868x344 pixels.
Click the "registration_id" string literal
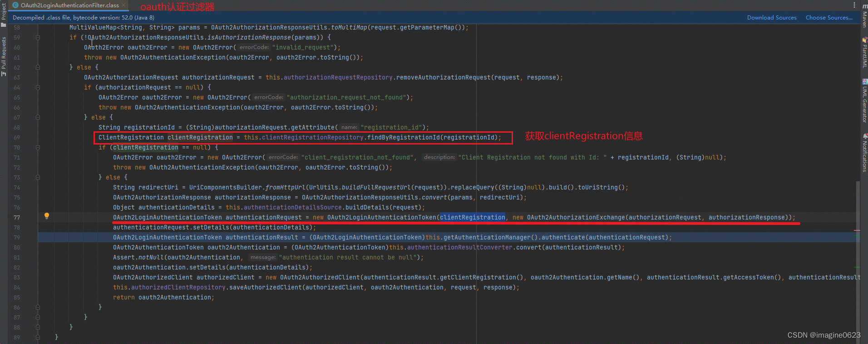391,127
